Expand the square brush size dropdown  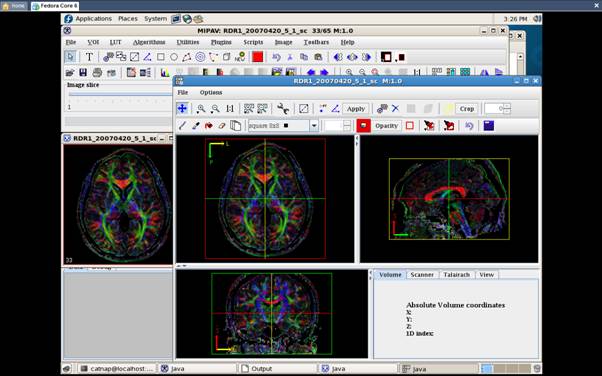click(x=314, y=126)
